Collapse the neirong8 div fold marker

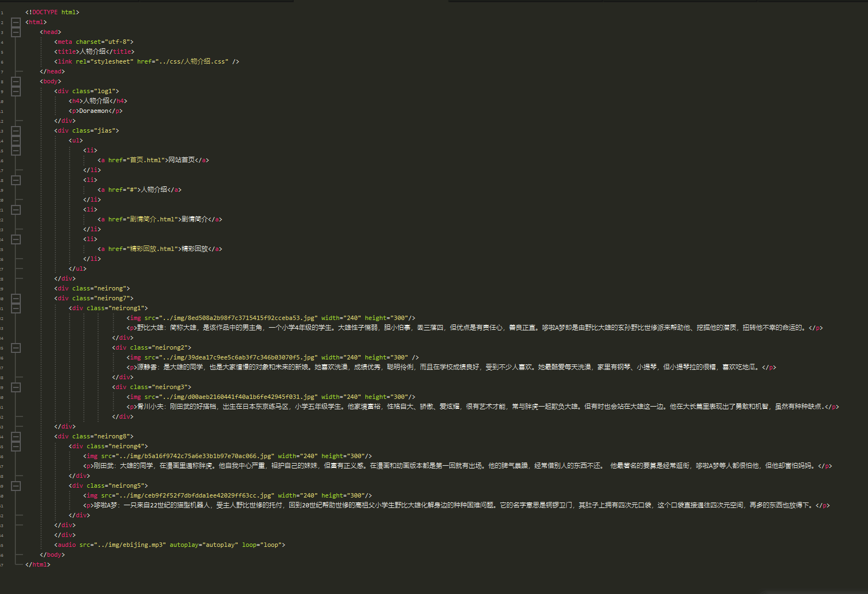(x=16, y=437)
